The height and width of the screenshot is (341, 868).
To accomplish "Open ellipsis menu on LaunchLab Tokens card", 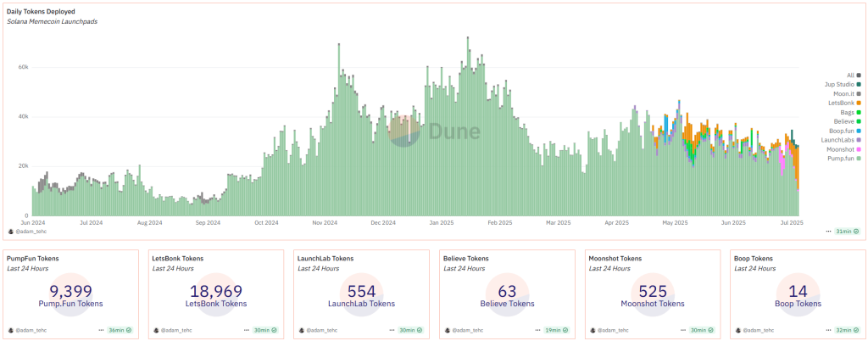I will (x=392, y=329).
